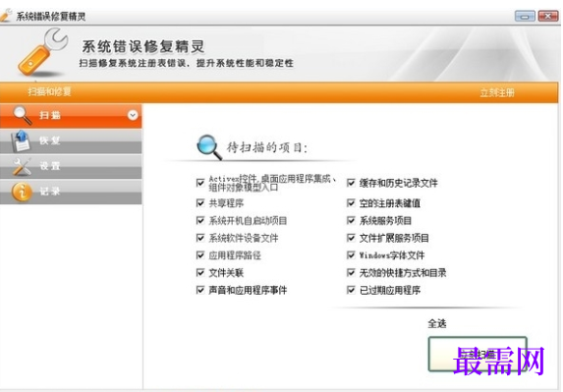Click the blue magnifier beside 待扫描的项目

(209, 146)
